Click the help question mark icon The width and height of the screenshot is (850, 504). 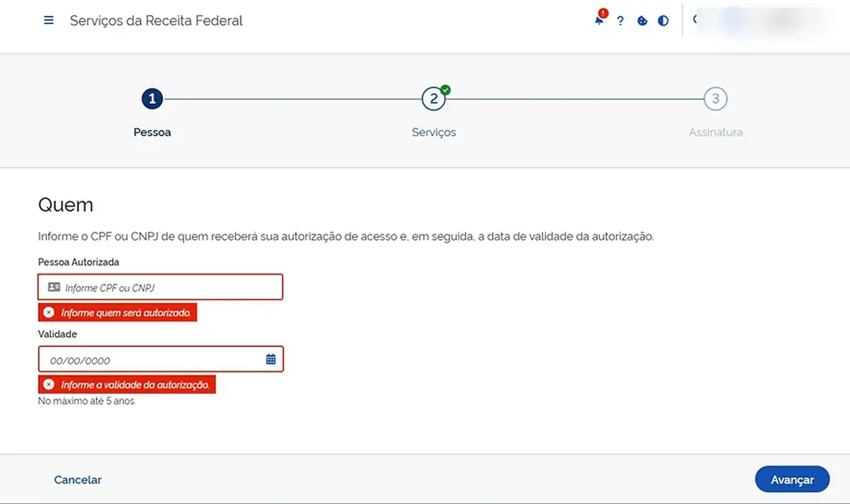(x=620, y=21)
